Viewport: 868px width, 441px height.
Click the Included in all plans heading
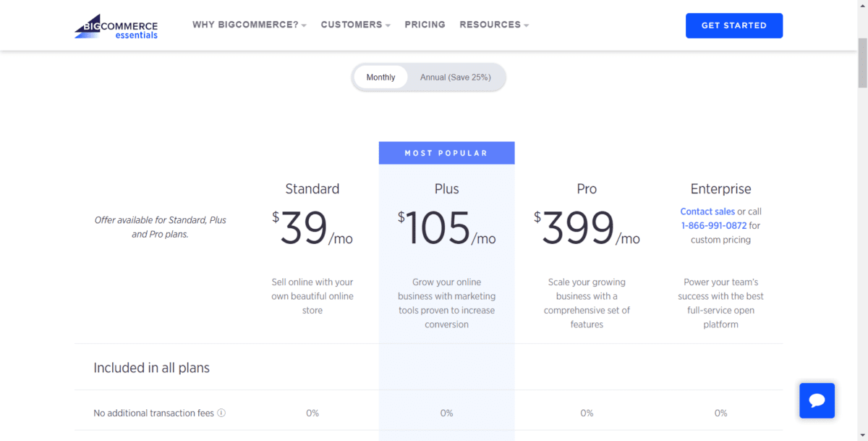point(151,368)
